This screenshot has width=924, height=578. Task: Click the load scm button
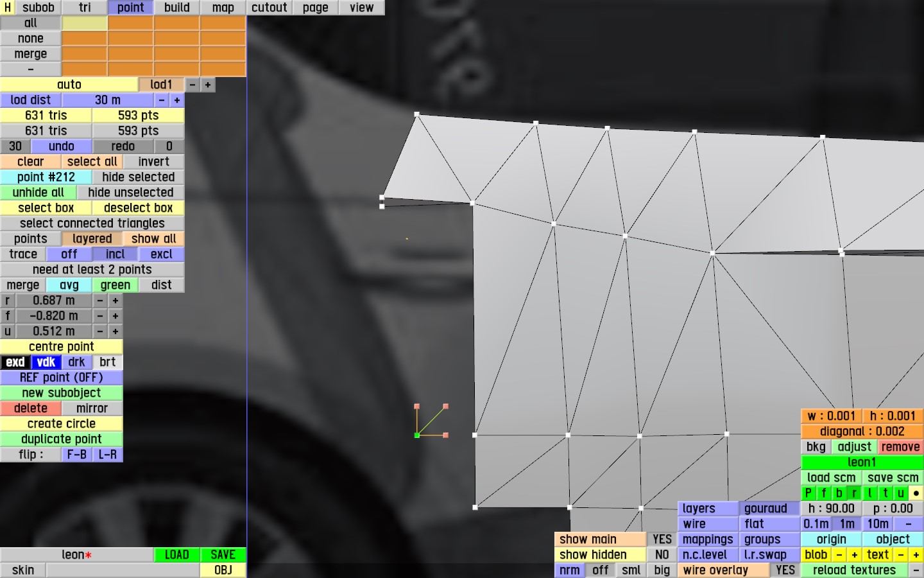coord(832,478)
